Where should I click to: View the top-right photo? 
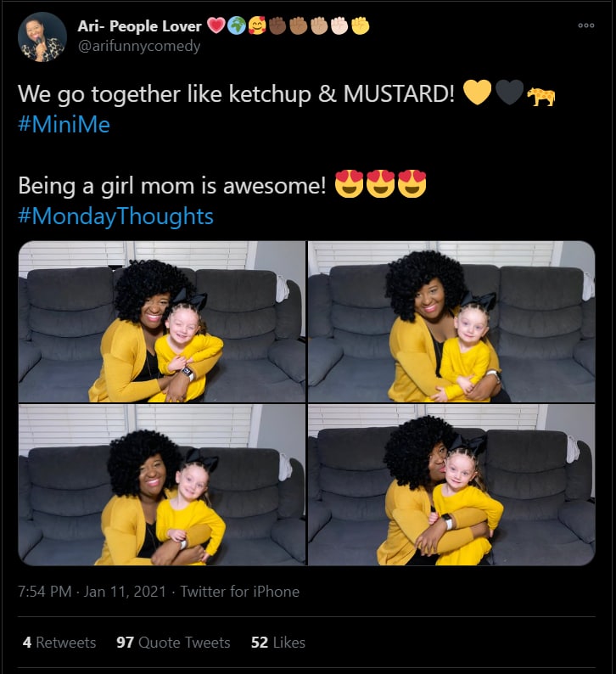pyautogui.click(x=451, y=321)
